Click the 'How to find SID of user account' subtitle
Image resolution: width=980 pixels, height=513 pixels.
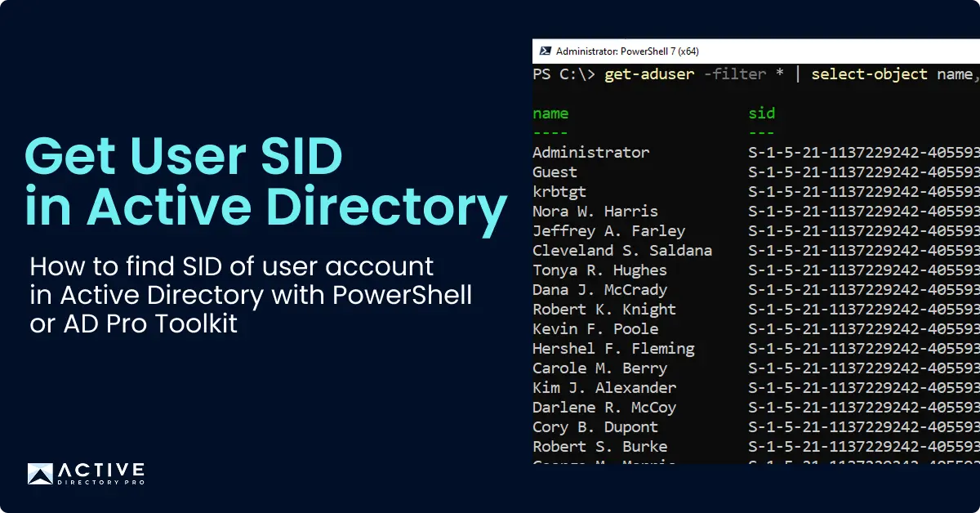click(x=232, y=267)
